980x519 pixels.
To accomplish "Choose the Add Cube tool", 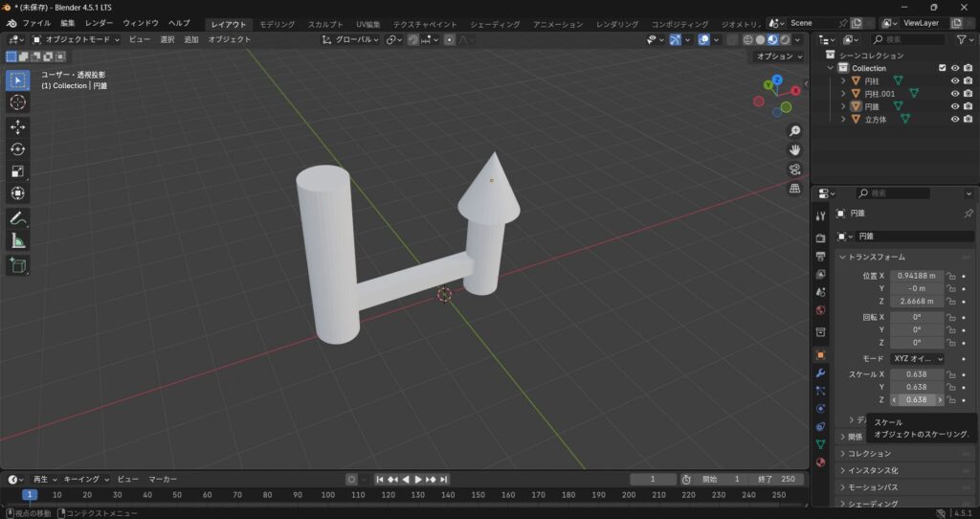I will pos(18,265).
